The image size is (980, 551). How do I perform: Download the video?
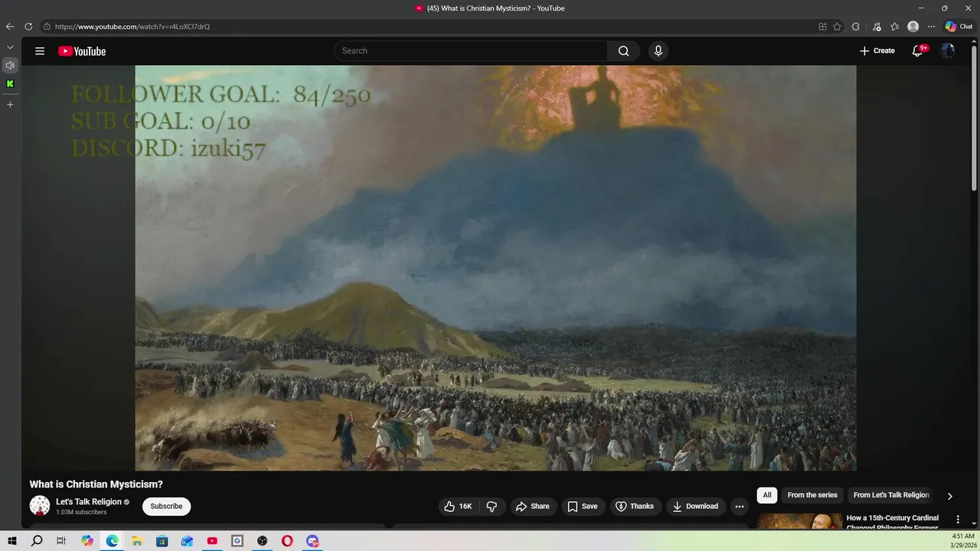point(695,506)
